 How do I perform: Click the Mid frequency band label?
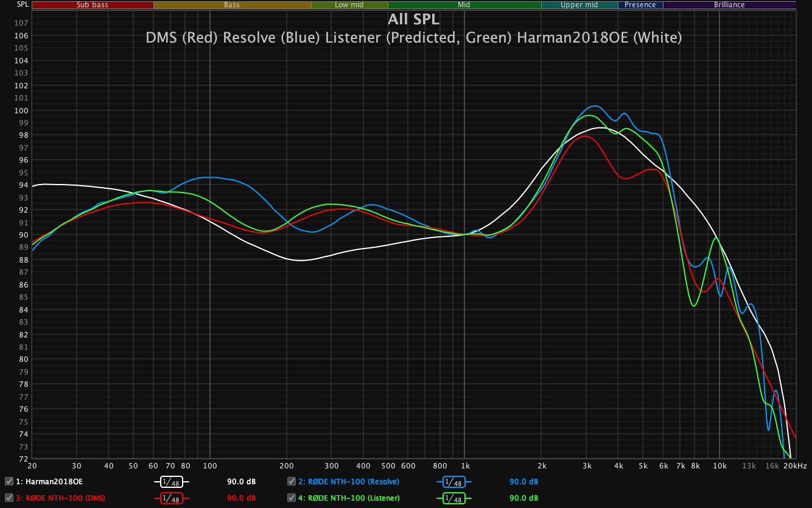[464, 5]
